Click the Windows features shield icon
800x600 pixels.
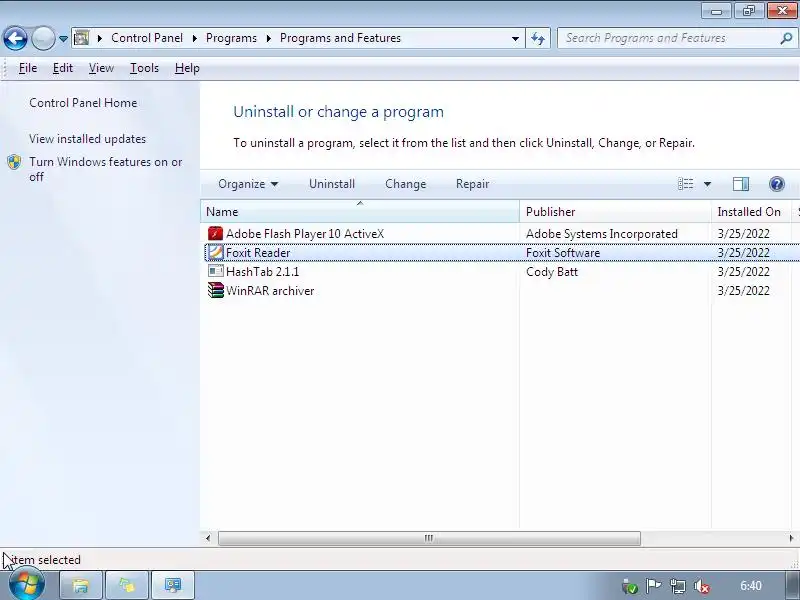click(14, 162)
